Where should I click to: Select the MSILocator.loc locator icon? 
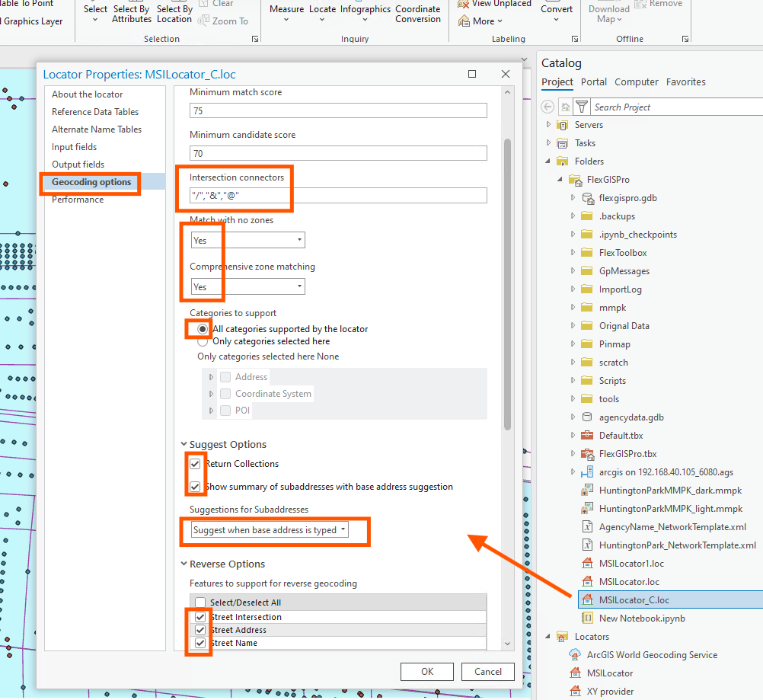[x=587, y=581]
